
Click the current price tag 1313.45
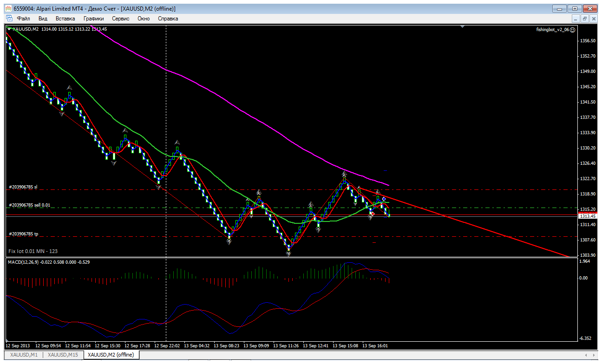pos(588,216)
